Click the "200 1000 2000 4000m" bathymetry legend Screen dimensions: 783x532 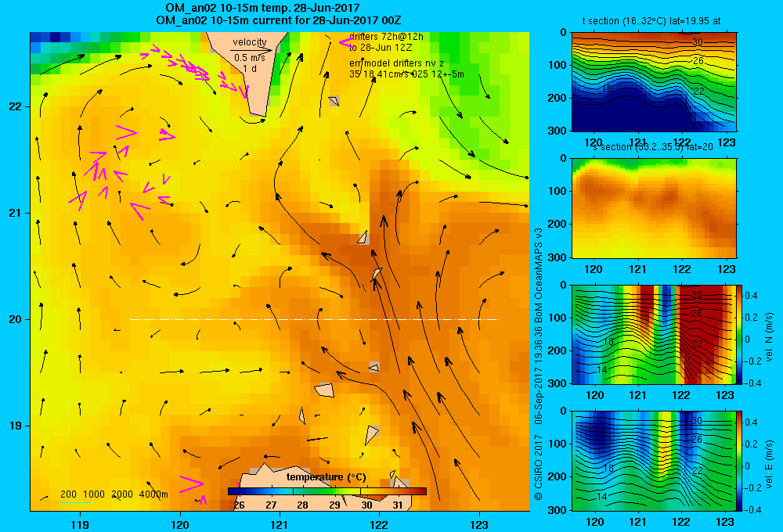(x=114, y=494)
